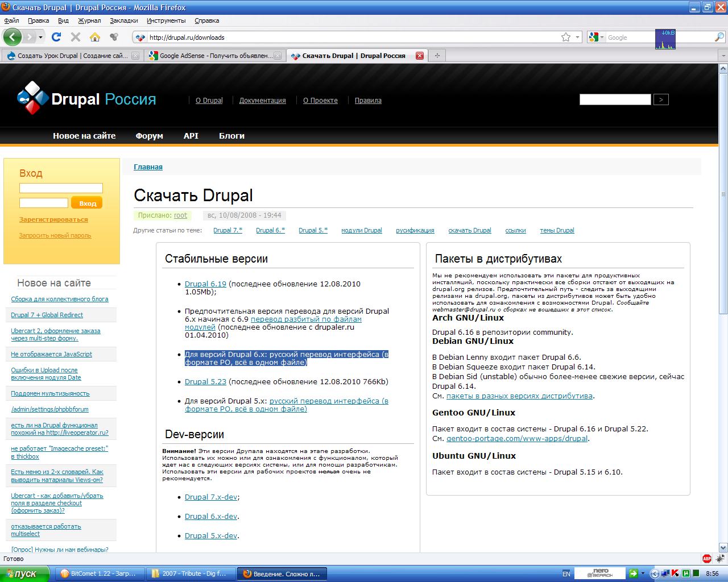This screenshot has width=728, height=582.
Task: Switch to BitComet 1.22 in the taskbar
Action: coord(100,573)
